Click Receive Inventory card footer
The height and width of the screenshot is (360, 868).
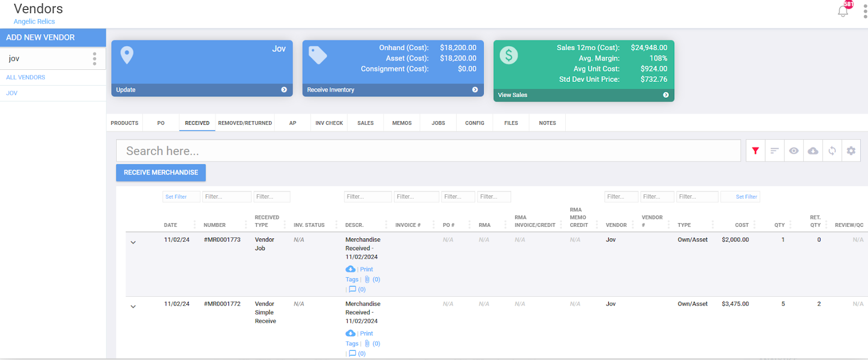point(393,90)
